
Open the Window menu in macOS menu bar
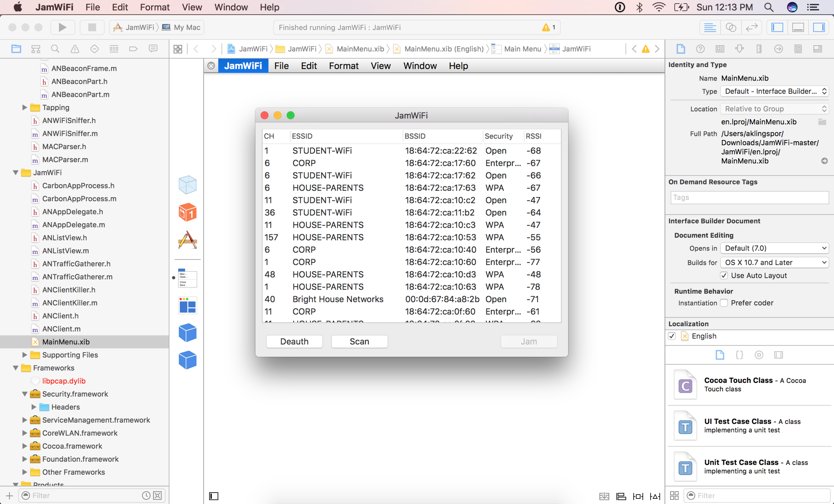pos(231,7)
